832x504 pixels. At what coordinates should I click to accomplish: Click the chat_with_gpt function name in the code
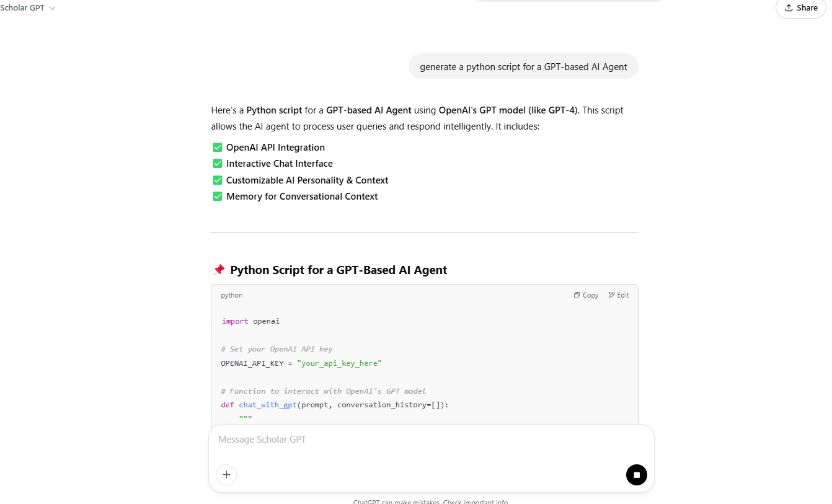(x=268, y=405)
